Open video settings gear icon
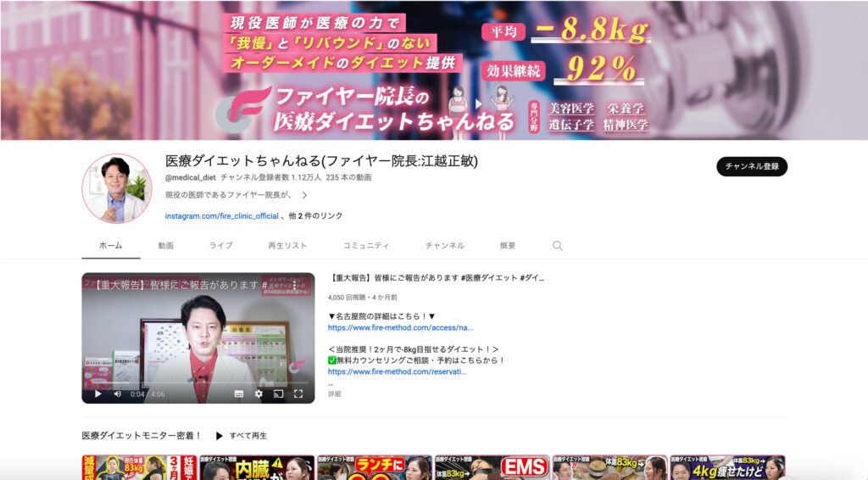 (x=259, y=393)
